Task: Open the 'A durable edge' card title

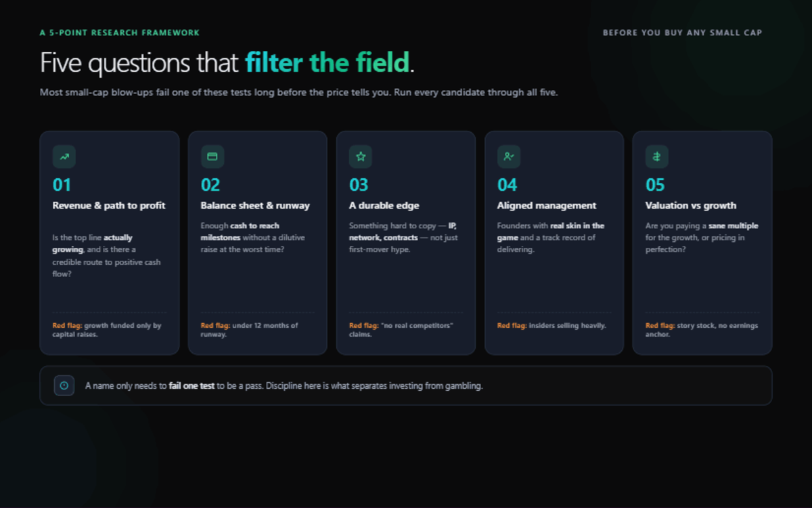Action: pos(384,205)
